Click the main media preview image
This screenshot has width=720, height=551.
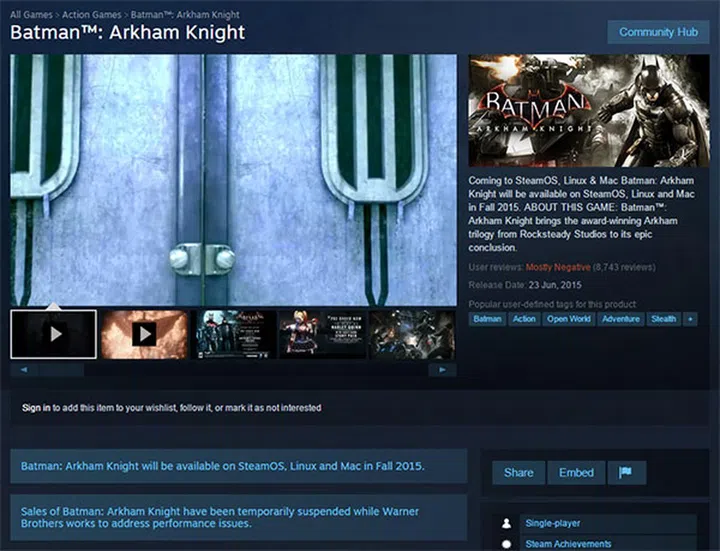[x=233, y=180]
